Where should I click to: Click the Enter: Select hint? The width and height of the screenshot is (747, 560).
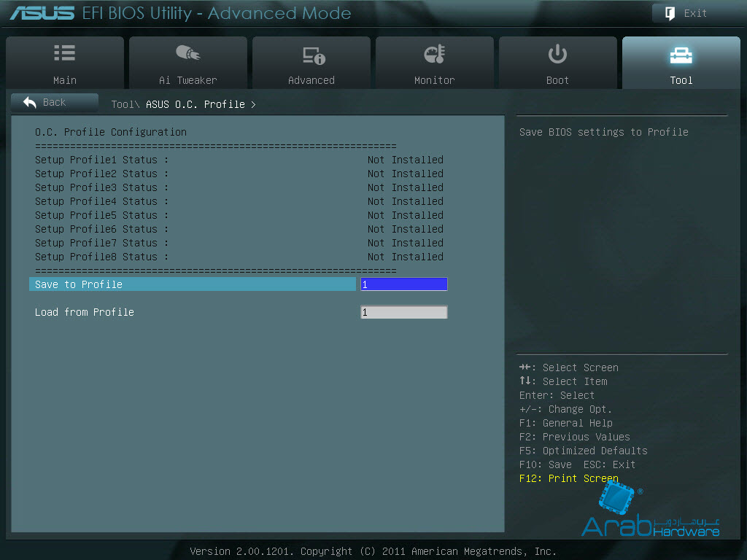[x=557, y=395]
